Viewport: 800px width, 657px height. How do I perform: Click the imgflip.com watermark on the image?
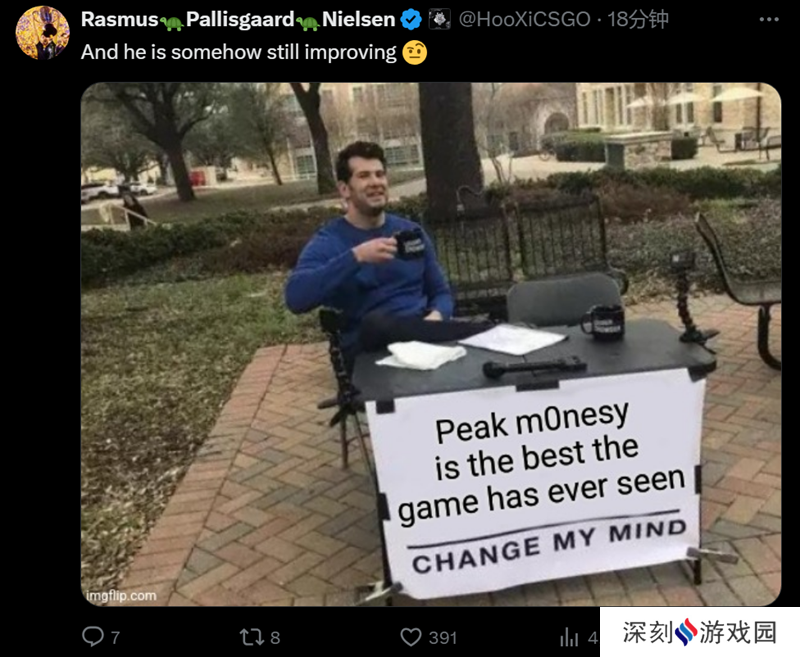(121, 596)
